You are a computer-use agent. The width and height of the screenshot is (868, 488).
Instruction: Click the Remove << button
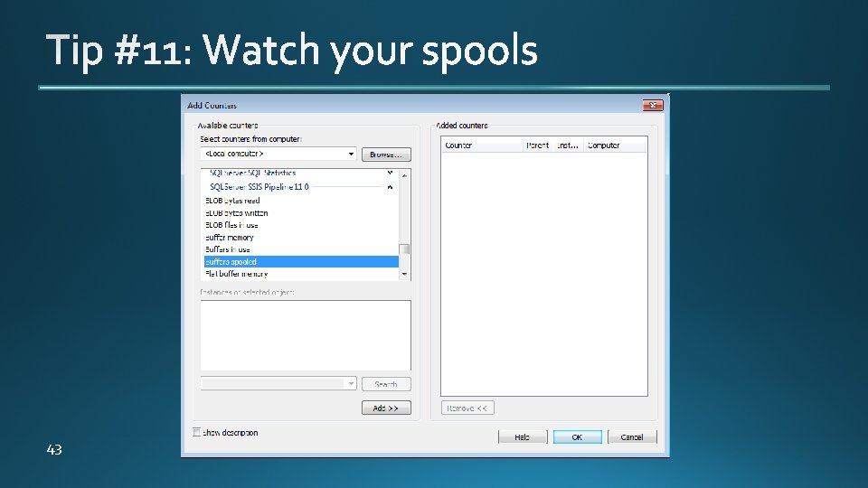(x=467, y=408)
